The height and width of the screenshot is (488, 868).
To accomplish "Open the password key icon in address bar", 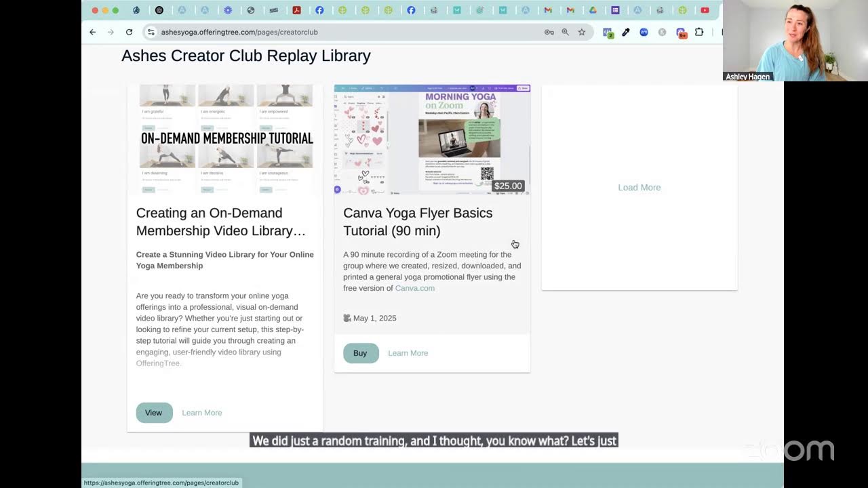I will 549,32.
